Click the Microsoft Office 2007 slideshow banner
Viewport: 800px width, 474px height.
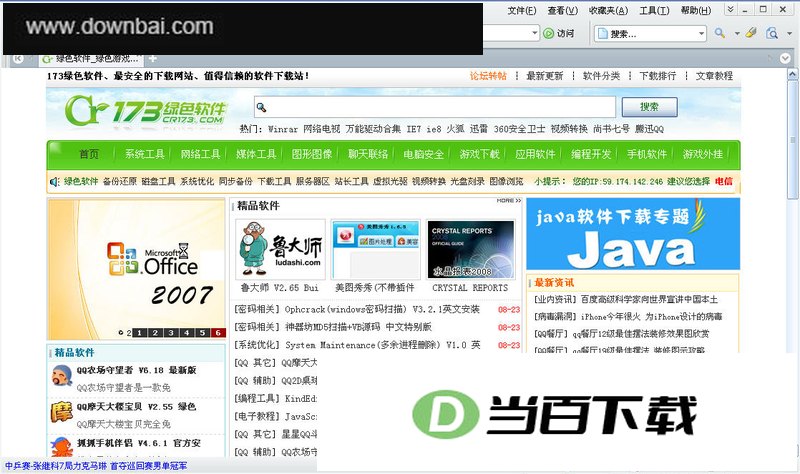point(136,269)
